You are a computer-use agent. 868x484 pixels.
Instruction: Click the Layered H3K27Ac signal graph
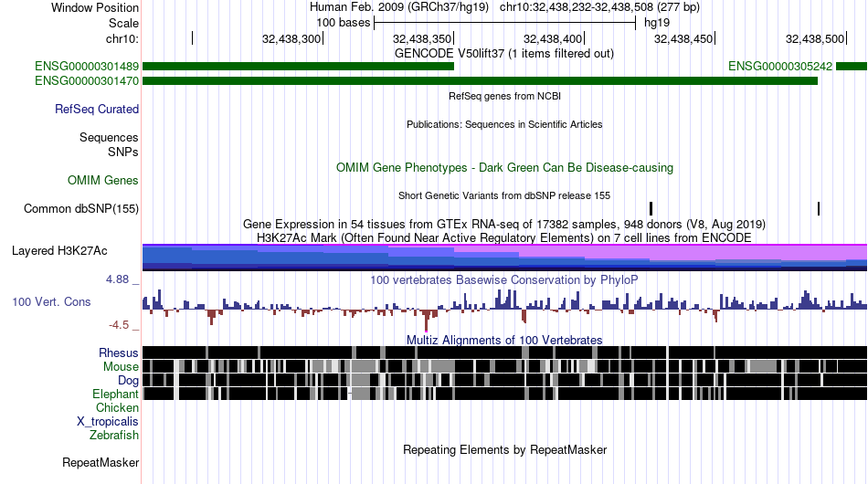tap(504, 258)
